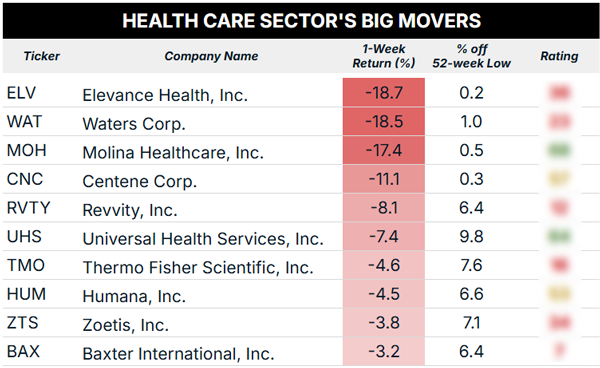The height and width of the screenshot is (368, 600).
Task: Click the Rating column header
Action: tap(559, 56)
